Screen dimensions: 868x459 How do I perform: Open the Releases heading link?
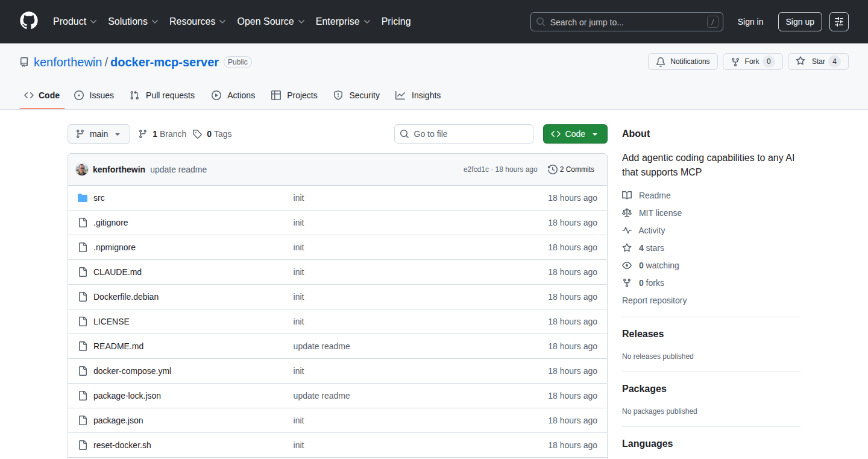coord(643,334)
